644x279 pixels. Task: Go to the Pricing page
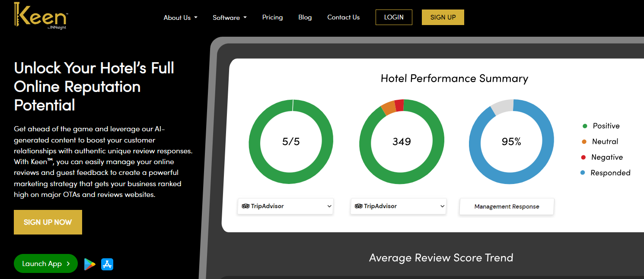(x=272, y=17)
